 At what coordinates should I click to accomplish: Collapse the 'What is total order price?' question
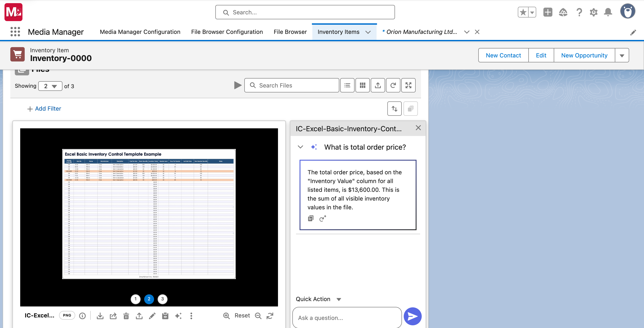point(300,147)
